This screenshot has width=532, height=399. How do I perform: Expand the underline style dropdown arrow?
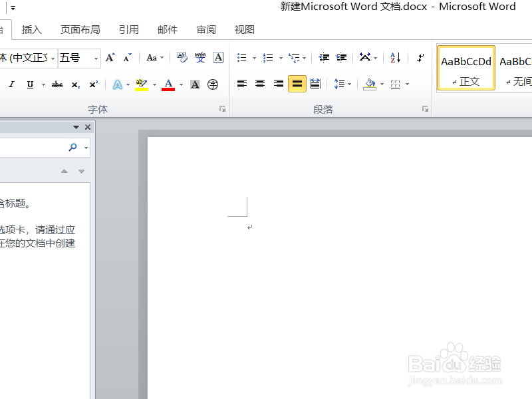(x=43, y=84)
